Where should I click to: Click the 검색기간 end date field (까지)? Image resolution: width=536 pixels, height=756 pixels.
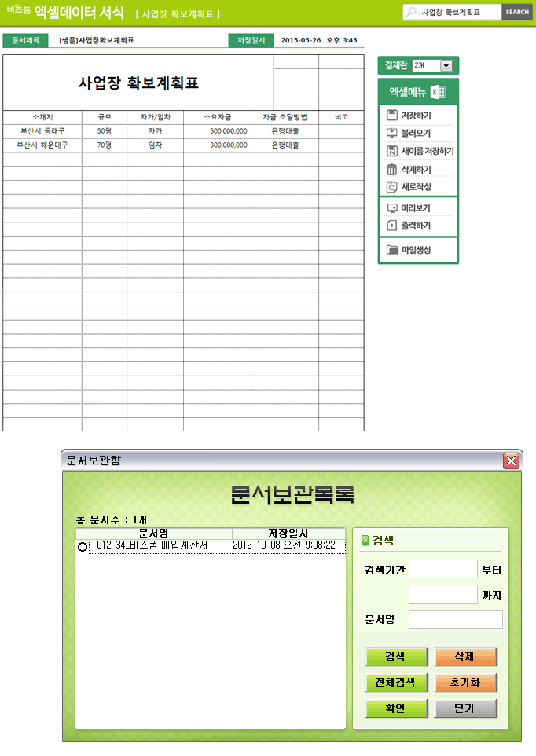click(x=443, y=594)
